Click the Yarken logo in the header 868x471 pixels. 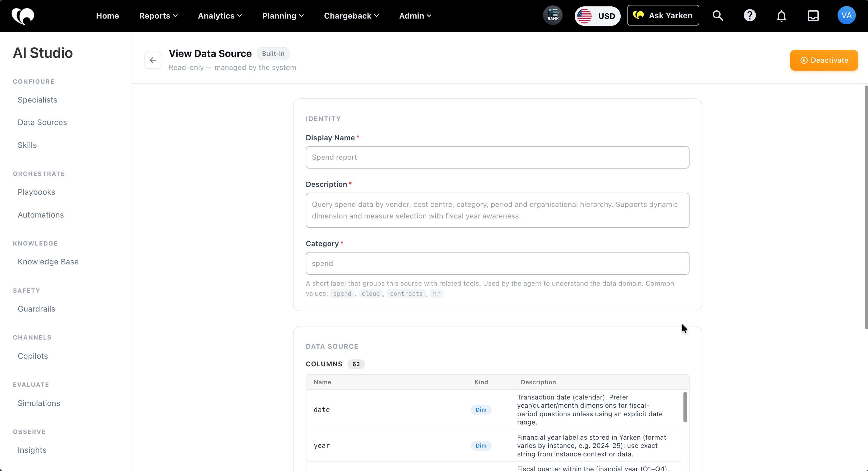[23, 16]
